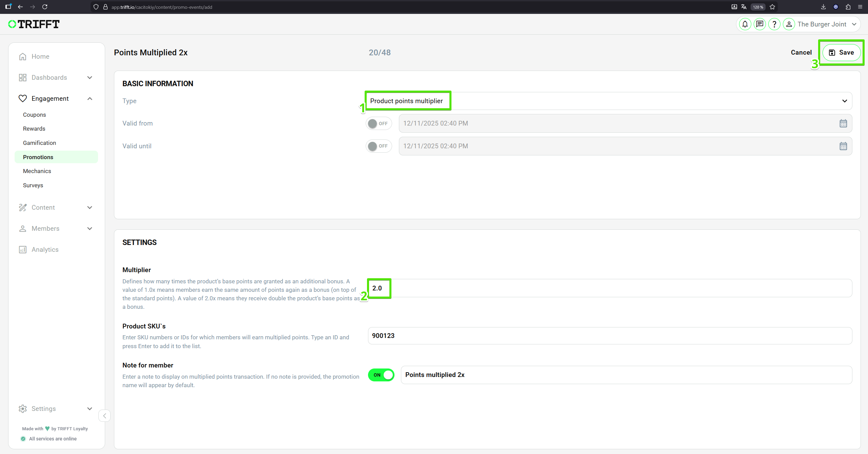Click Cancel to discard promotion
The image size is (868, 454).
click(801, 53)
